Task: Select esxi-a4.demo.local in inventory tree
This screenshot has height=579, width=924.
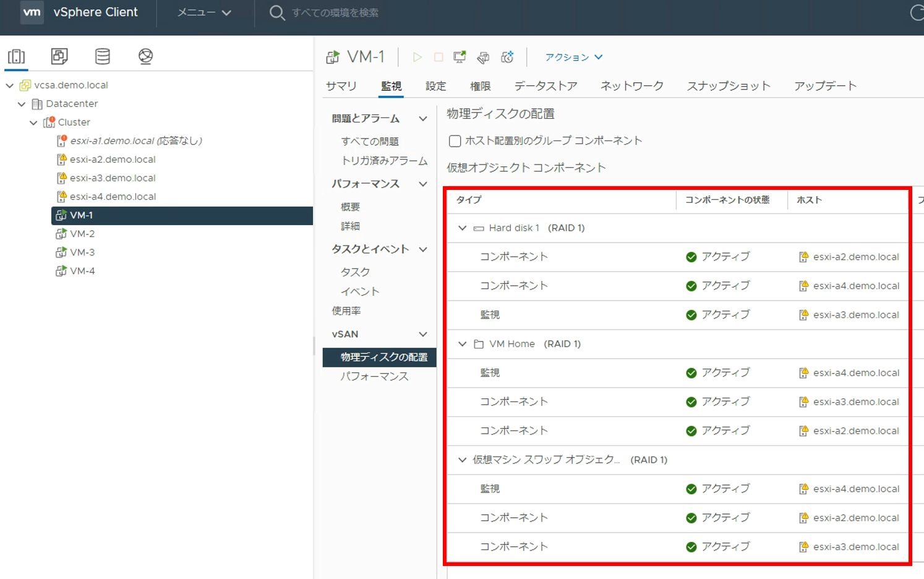Action: (113, 196)
